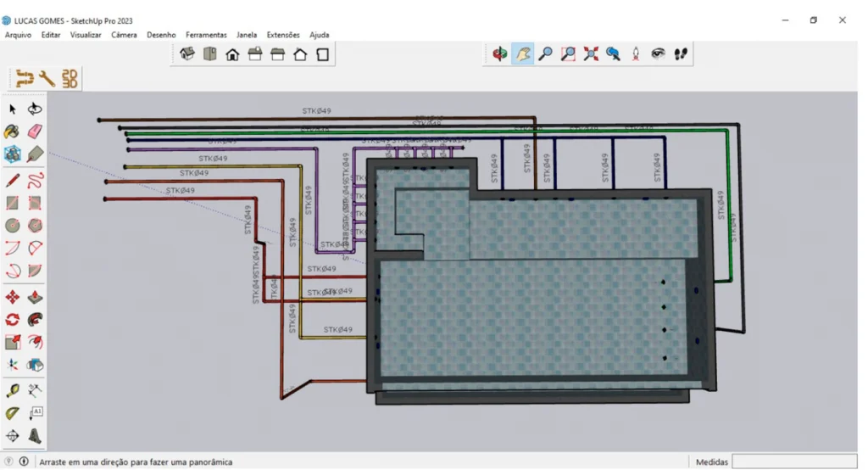Click the Front view house icon

[232, 54]
